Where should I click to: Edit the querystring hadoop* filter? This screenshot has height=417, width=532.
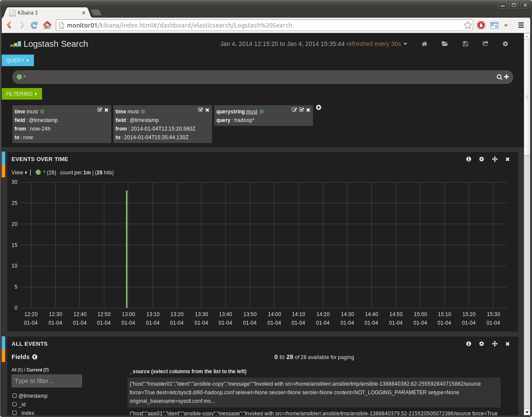pos(294,110)
